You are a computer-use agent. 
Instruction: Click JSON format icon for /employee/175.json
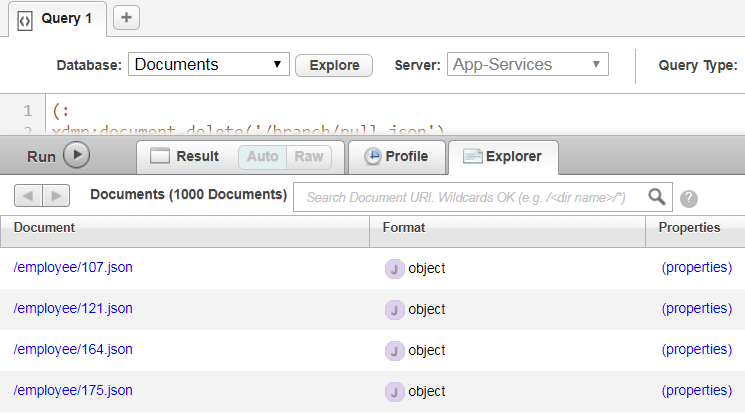395,391
